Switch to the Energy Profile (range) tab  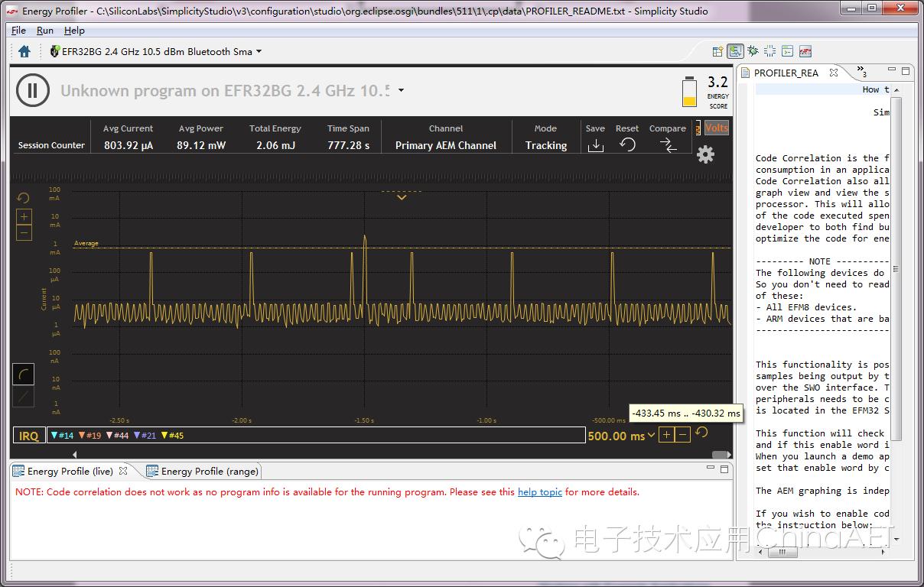pos(202,471)
